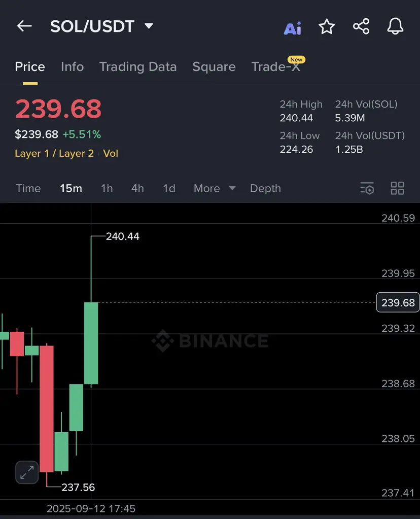Open the Square tab
Viewport: 420px width, 519px height.
[214, 67]
